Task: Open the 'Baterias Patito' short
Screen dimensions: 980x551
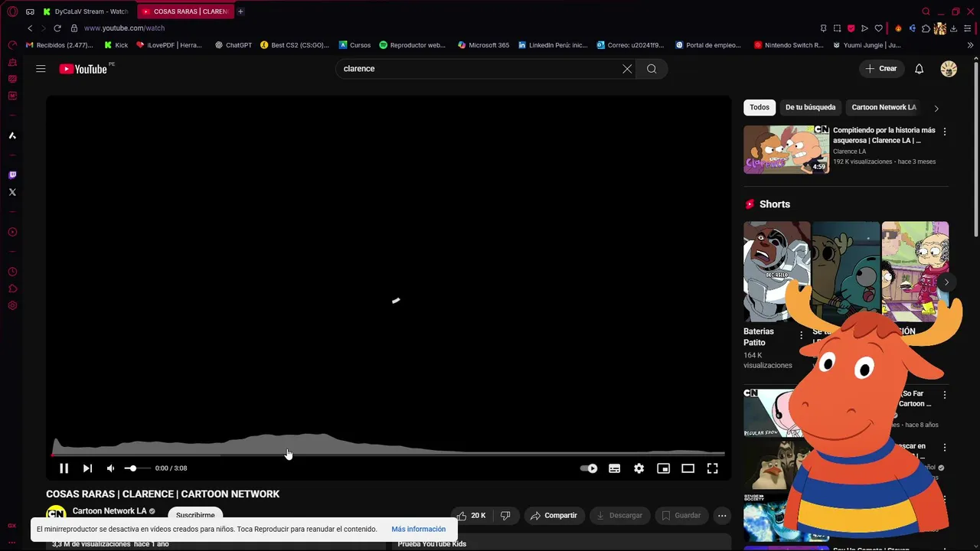Action: click(x=776, y=272)
